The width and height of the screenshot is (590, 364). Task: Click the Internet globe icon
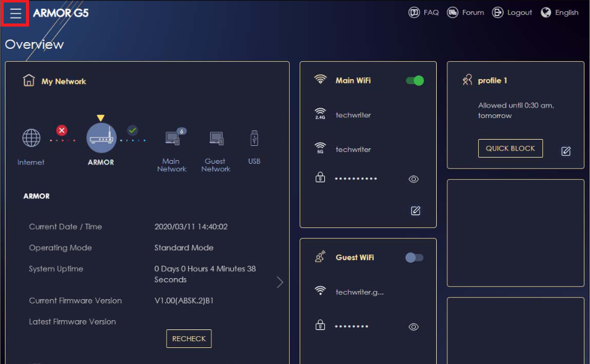[x=30, y=138]
